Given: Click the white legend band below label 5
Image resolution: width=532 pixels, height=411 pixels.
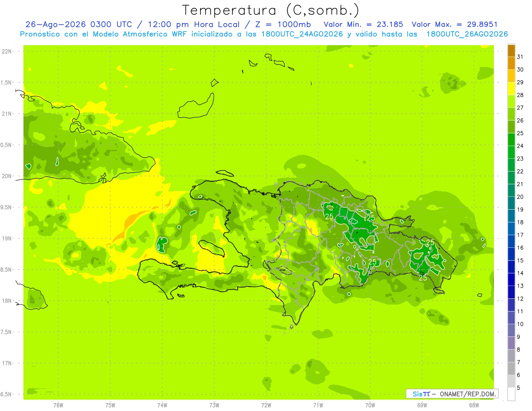Looking at the screenshot, I should click(511, 394).
